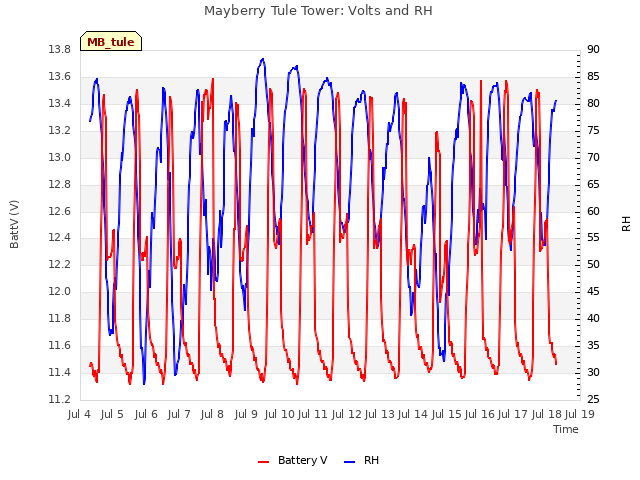Click the MB_tule annotation label
This screenshot has width=640, height=480.
point(111,41)
